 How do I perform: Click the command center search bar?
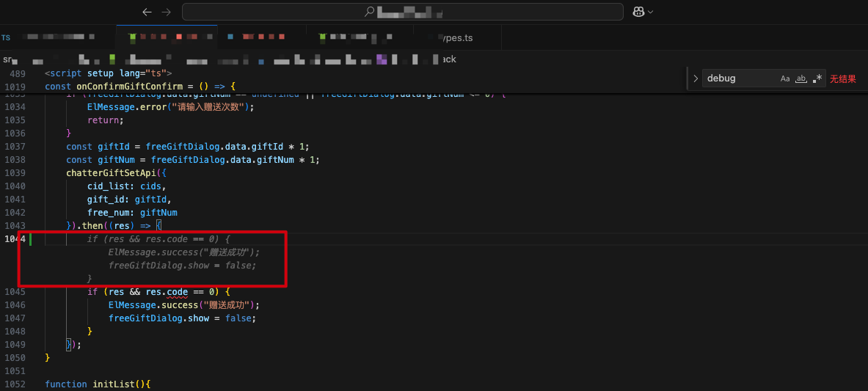403,12
